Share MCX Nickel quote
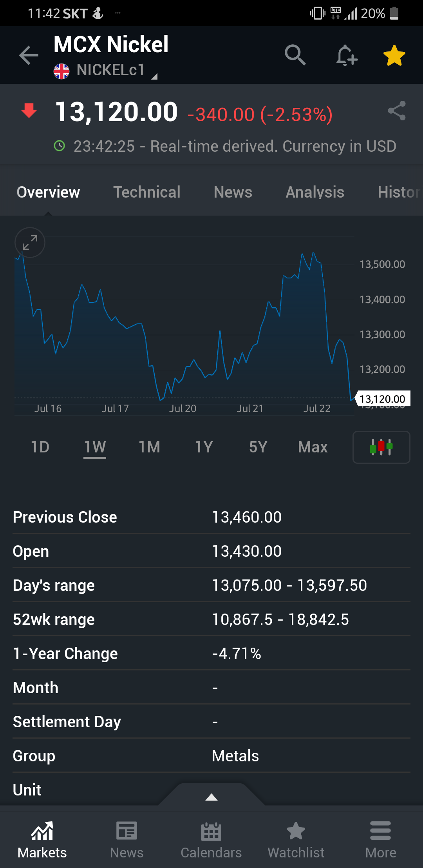 pos(397,111)
